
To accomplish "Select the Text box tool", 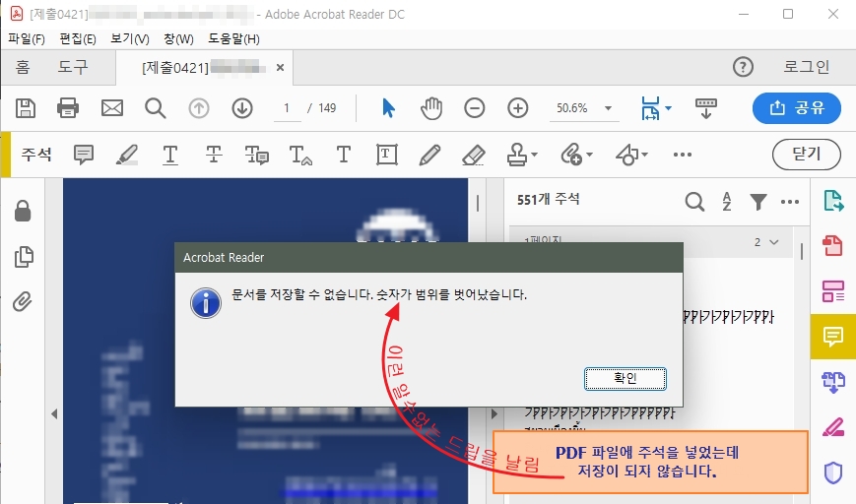I will pos(386,155).
